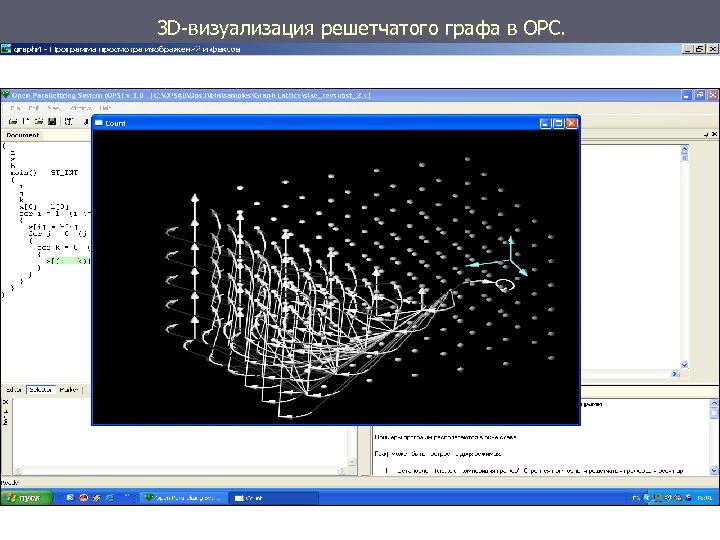Click the output panel scrollbar thumb

coord(714,413)
